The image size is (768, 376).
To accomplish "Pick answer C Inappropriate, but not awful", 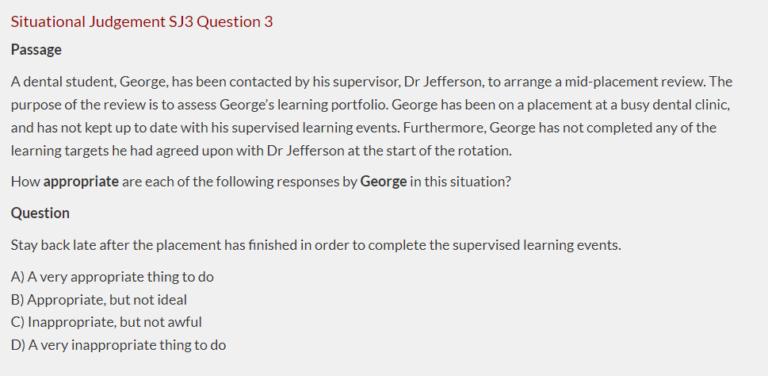I will tap(106, 322).
